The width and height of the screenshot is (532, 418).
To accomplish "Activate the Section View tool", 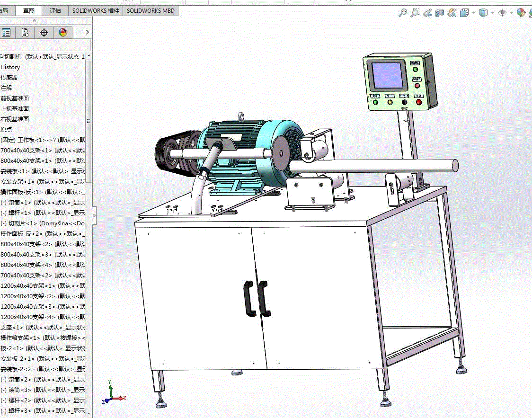I will click(x=440, y=13).
